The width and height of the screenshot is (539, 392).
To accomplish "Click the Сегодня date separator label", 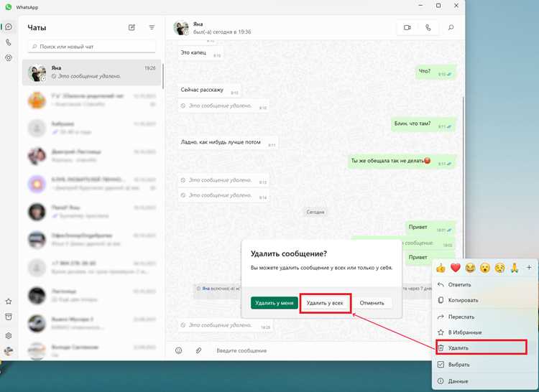I will [315, 212].
